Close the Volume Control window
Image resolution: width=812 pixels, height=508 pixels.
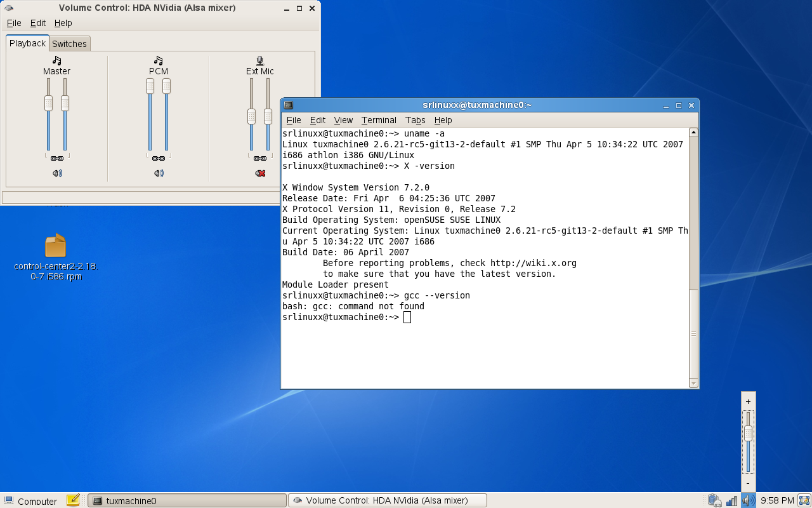[x=312, y=8]
